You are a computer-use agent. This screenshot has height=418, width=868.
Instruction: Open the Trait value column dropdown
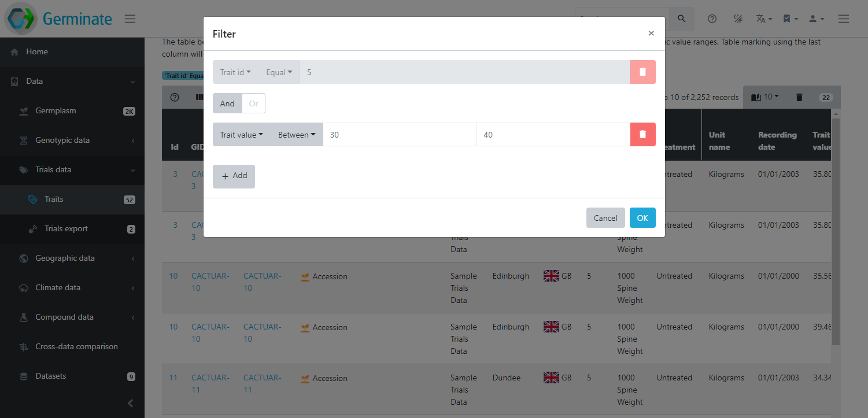tap(241, 135)
